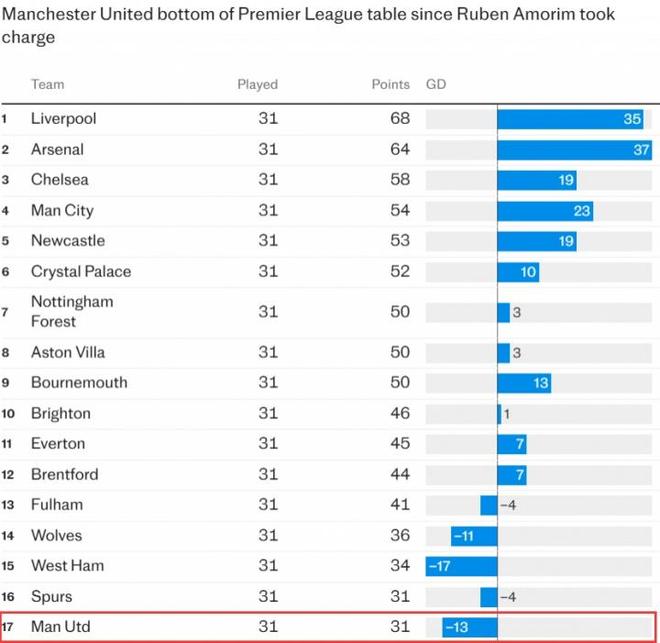Viewport: 660px width, 643px height.
Task: Click the Spurs team name
Action: pos(52,596)
